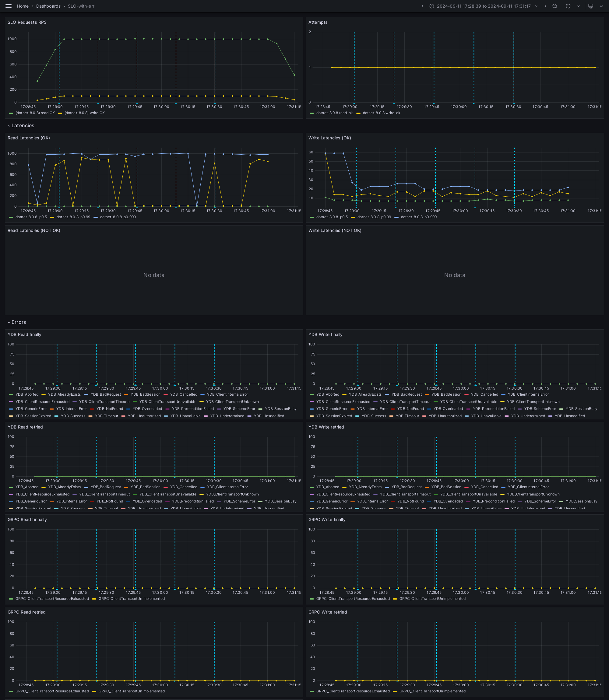Click green swatch beside '(dotnet-8.0.8) read OK'
Viewport: 609px width, 700px height.
[11, 113]
